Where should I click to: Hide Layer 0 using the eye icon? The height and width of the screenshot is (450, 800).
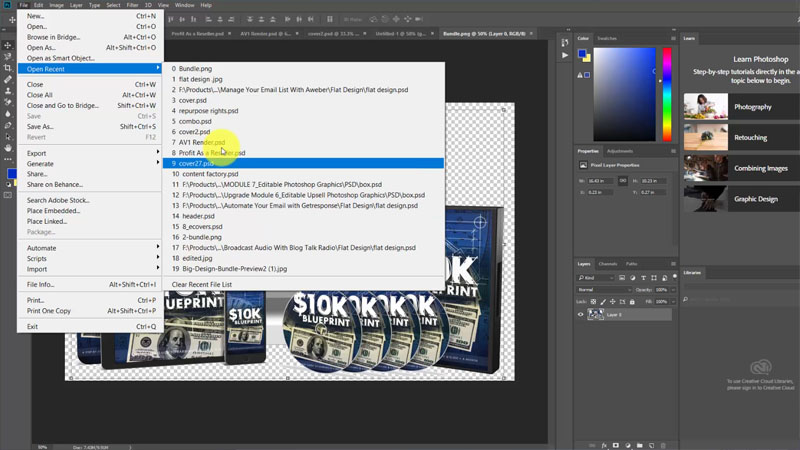click(x=581, y=314)
